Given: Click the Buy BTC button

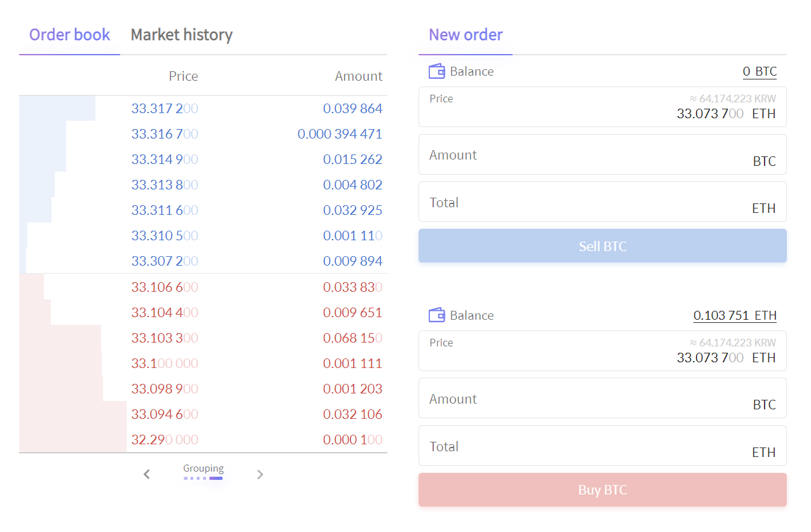Looking at the screenshot, I should click(602, 490).
